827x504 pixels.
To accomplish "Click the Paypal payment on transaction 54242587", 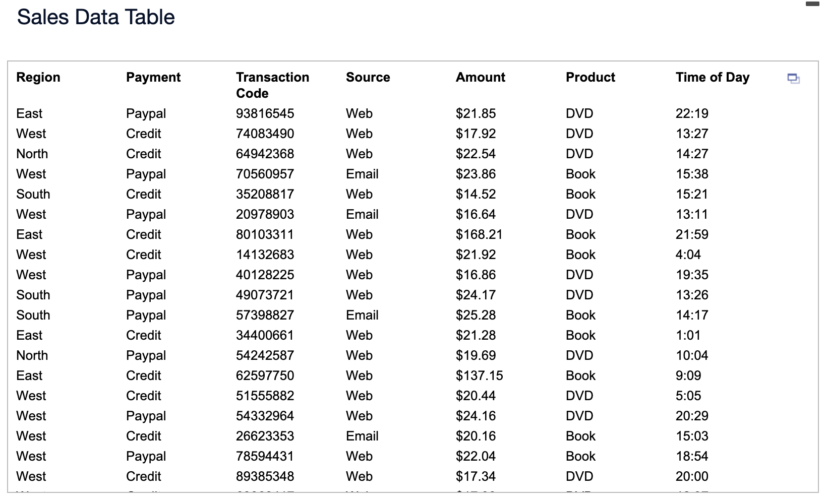I will tap(146, 355).
